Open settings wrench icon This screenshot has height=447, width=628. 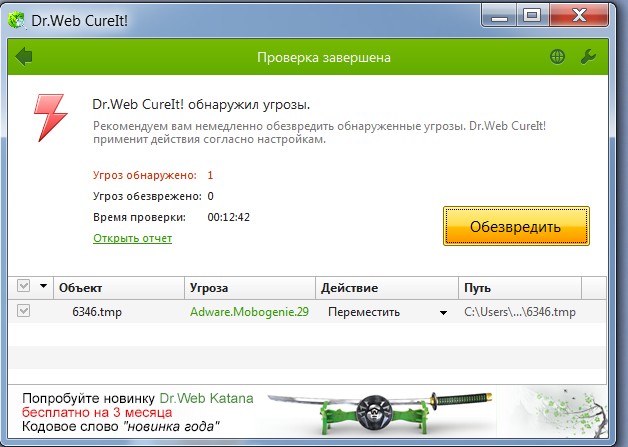(588, 56)
